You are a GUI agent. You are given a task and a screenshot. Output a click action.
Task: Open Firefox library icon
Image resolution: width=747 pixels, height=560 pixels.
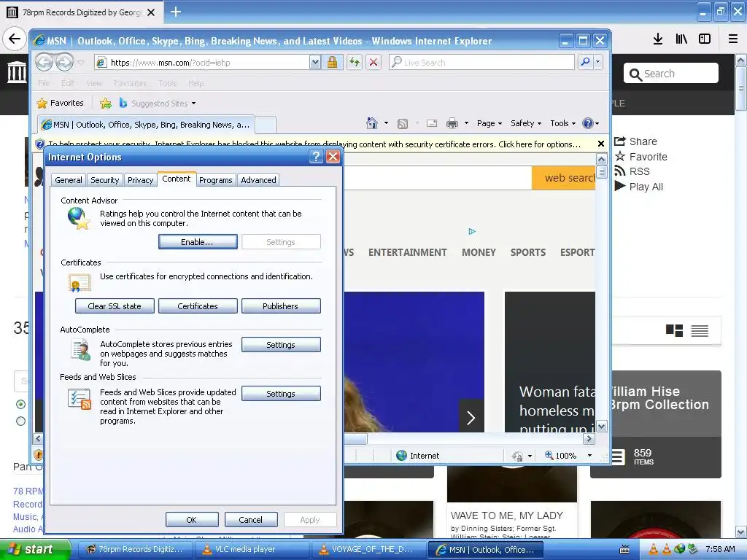pyautogui.click(x=681, y=39)
